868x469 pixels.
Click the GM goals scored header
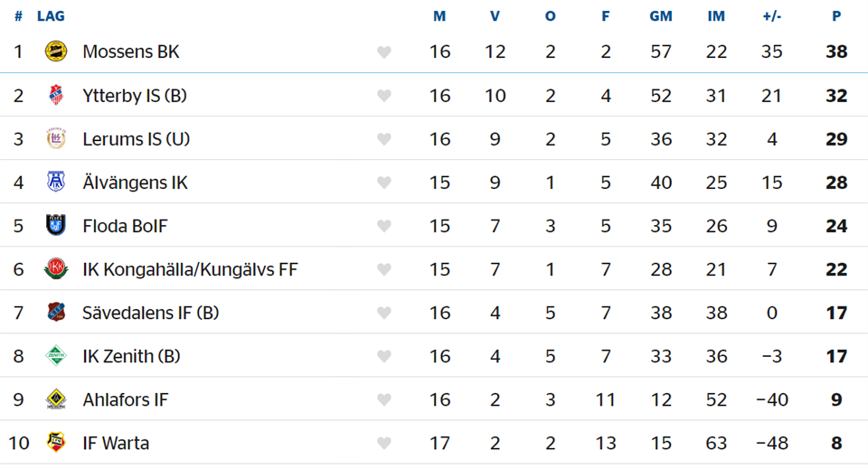pos(661,16)
